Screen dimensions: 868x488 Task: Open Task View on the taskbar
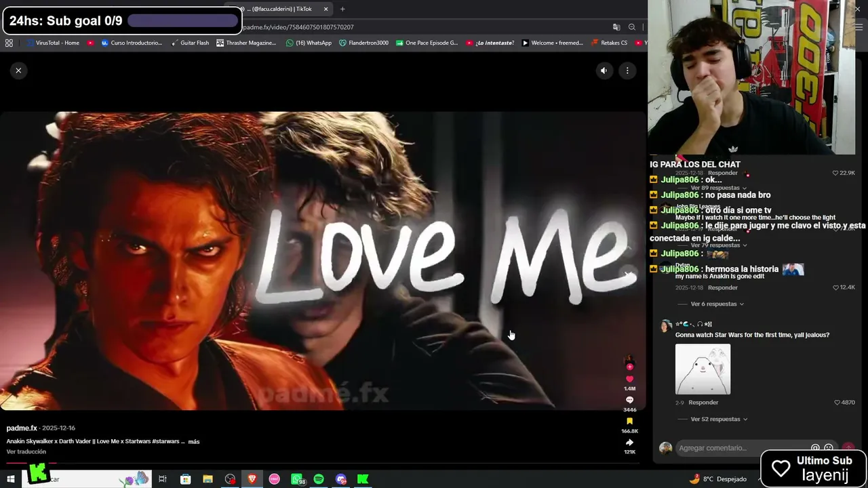click(163, 479)
